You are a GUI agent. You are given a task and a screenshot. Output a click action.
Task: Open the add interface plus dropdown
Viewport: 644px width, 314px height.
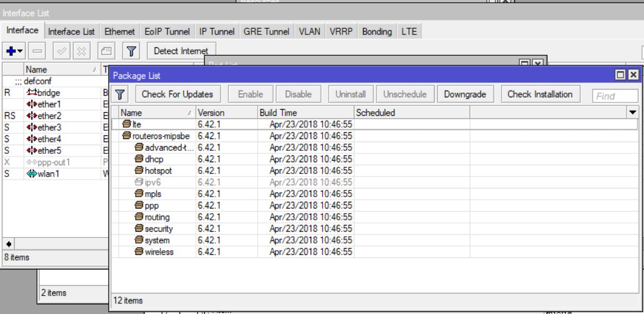(14, 51)
